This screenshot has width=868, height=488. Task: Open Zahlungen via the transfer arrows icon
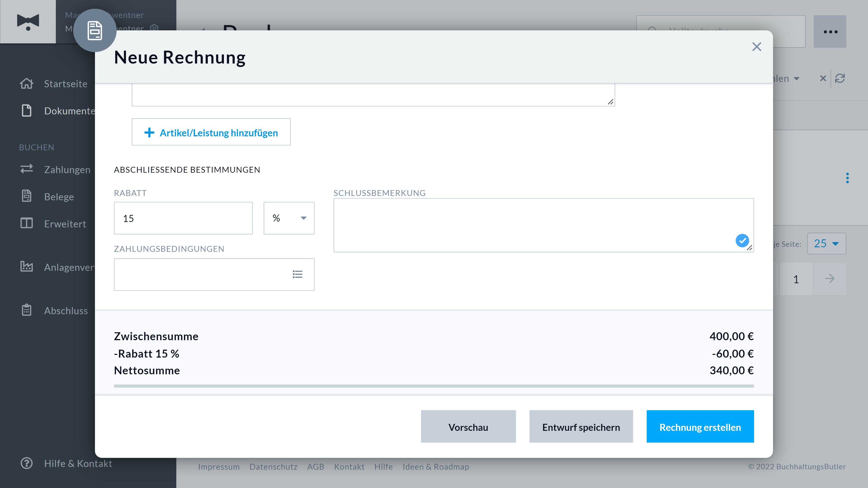27,169
